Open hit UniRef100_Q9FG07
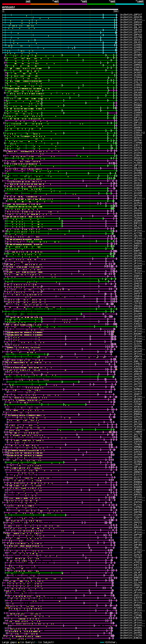 pos(131,15)
